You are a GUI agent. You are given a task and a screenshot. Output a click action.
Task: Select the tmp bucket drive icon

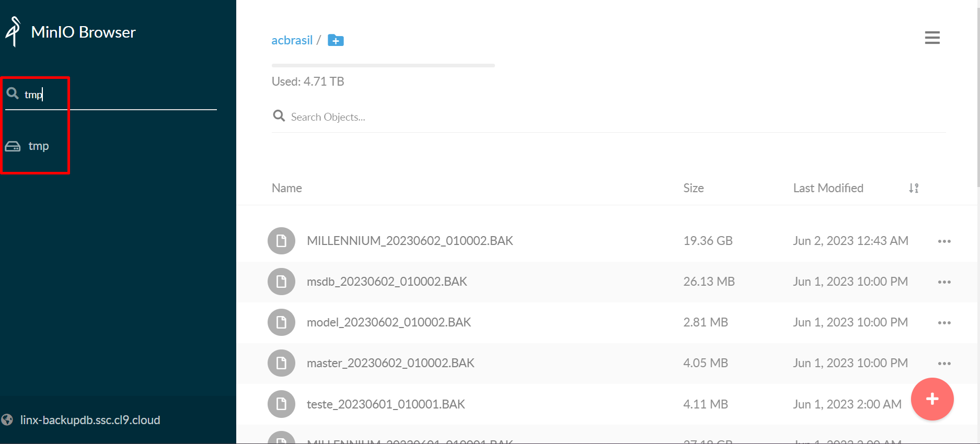click(13, 146)
